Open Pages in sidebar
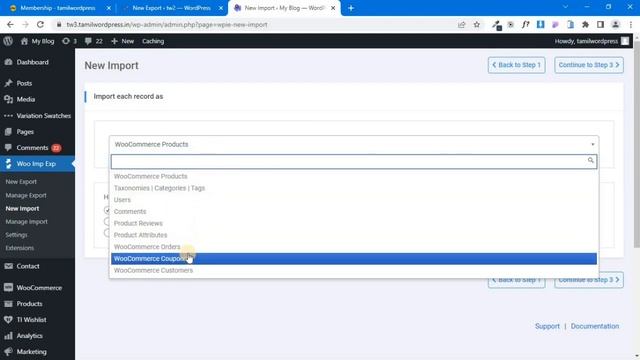 [x=25, y=132]
